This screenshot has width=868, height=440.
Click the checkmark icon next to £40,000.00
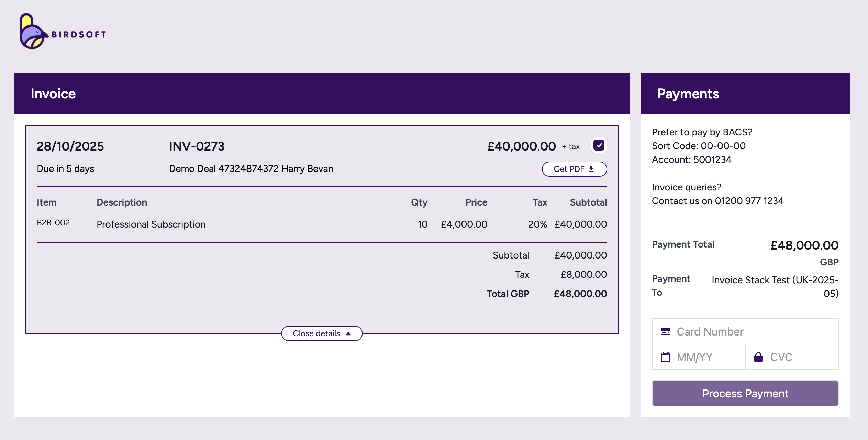(x=599, y=145)
